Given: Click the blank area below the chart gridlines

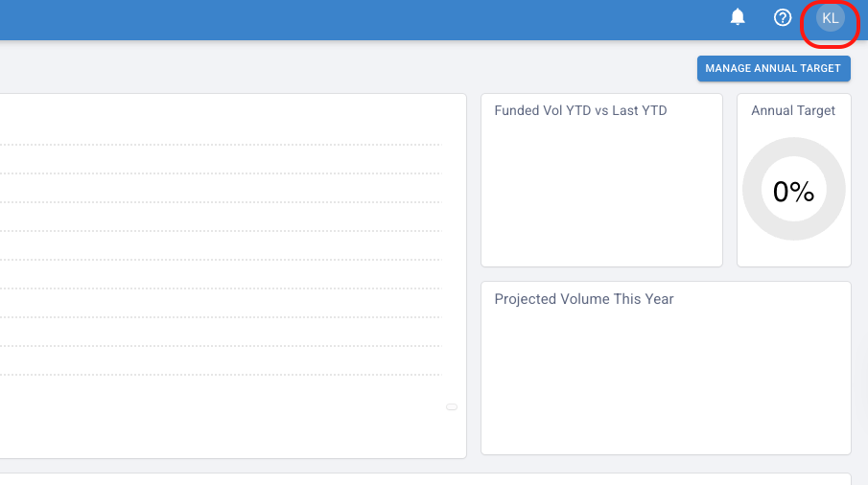Looking at the screenshot, I should 221,422.
